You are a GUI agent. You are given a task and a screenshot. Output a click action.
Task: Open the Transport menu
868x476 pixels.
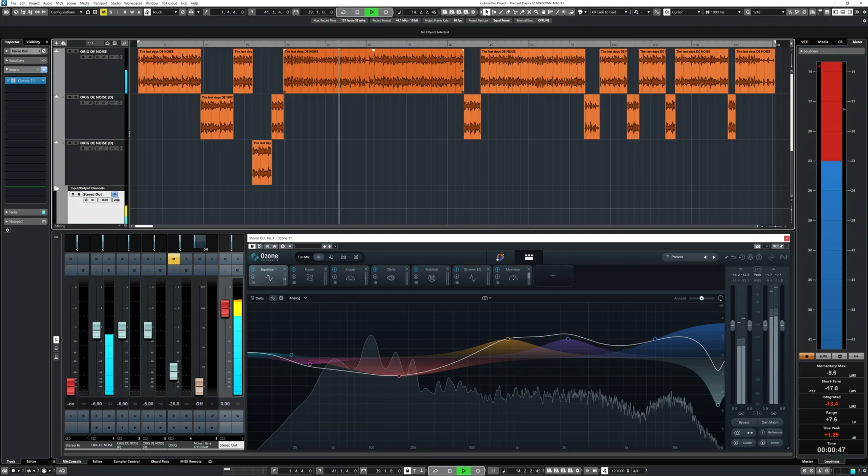click(100, 3)
